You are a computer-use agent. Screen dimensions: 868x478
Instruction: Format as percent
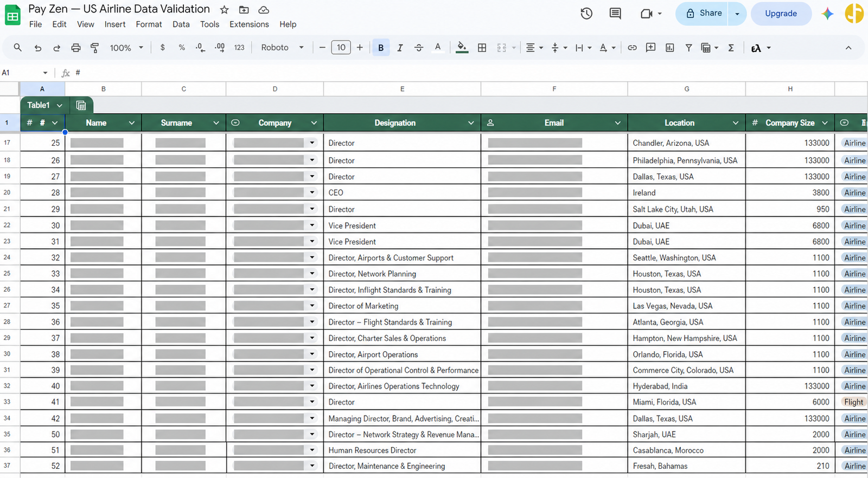[182, 48]
